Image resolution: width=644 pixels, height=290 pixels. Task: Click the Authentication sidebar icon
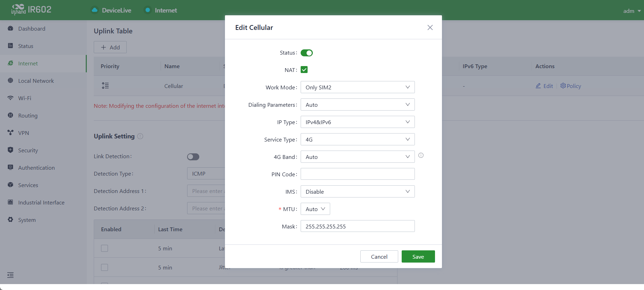(x=10, y=168)
